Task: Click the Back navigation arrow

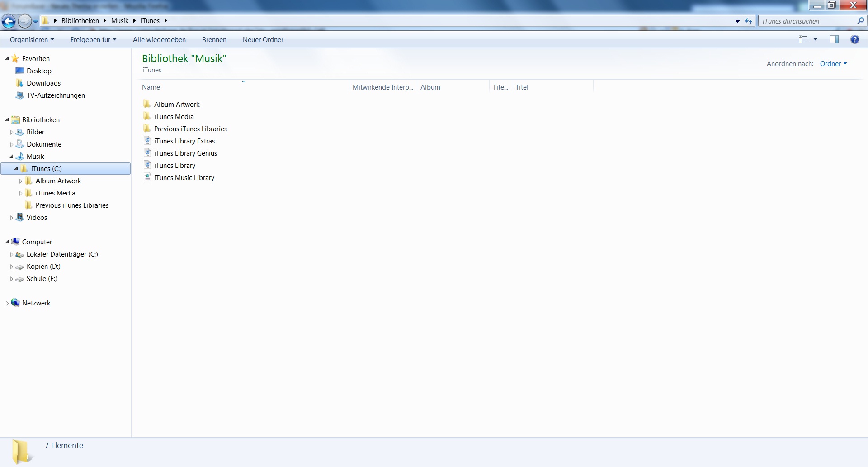Action: tap(9, 21)
